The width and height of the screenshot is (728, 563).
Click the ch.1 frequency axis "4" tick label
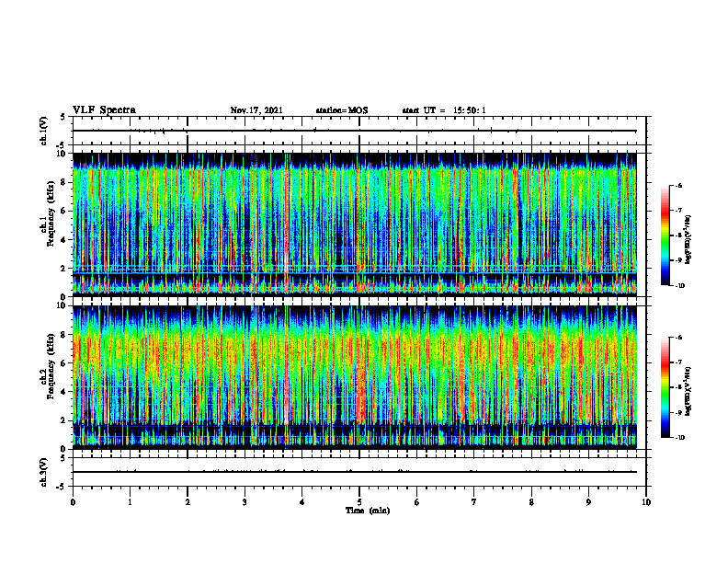click(64, 240)
